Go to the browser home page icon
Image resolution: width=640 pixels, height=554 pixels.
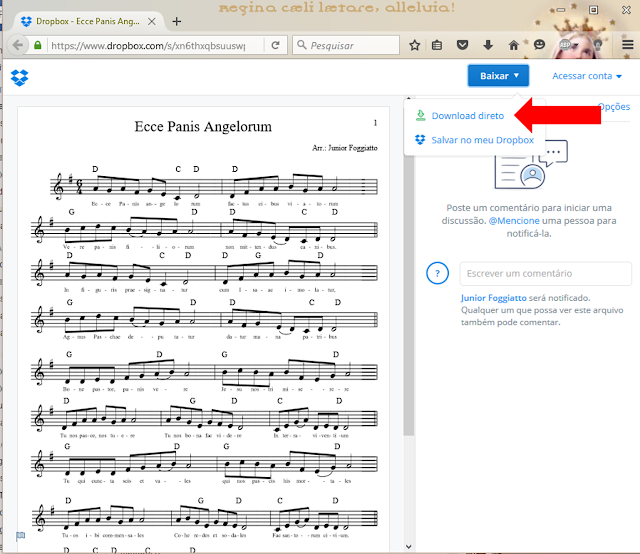[x=513, y=45]
